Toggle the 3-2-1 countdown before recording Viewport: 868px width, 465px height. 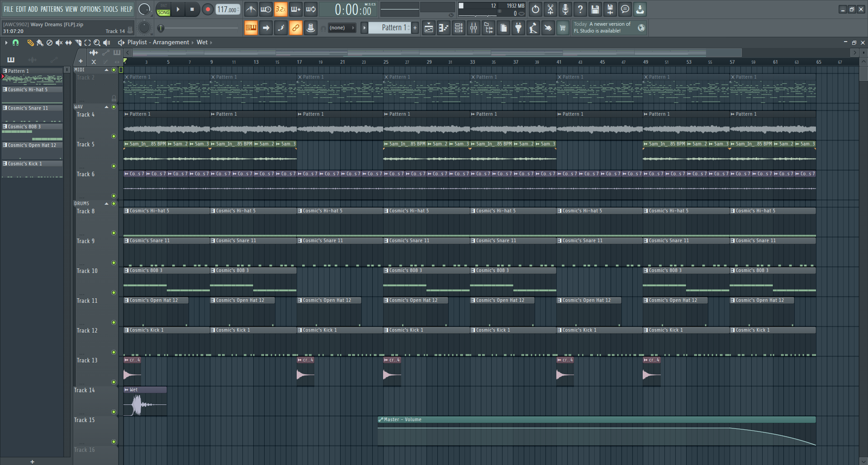coord(281,9)
